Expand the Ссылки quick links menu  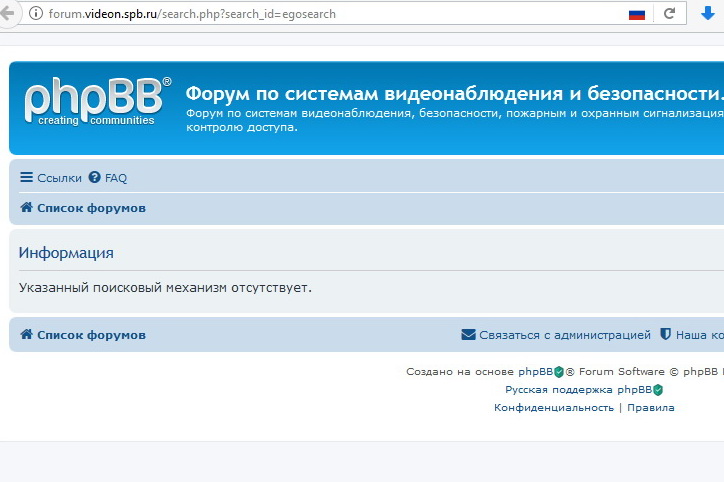coord(51,178)
